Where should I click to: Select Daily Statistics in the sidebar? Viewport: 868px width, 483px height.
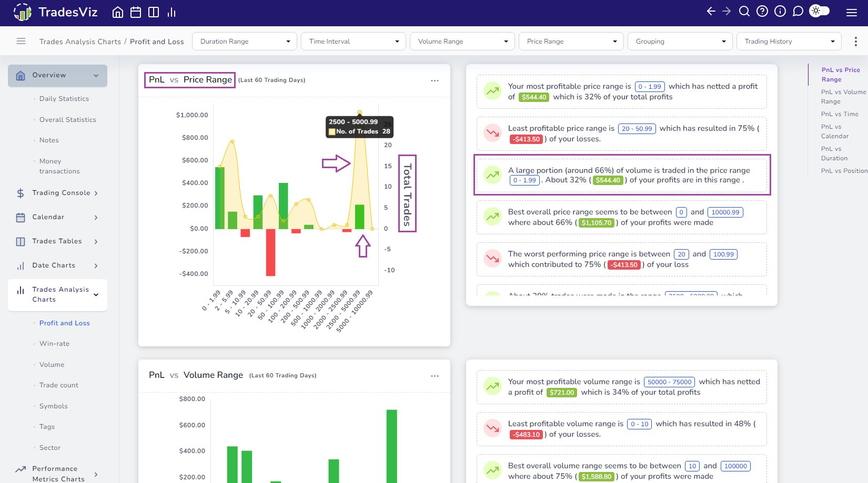64,99
